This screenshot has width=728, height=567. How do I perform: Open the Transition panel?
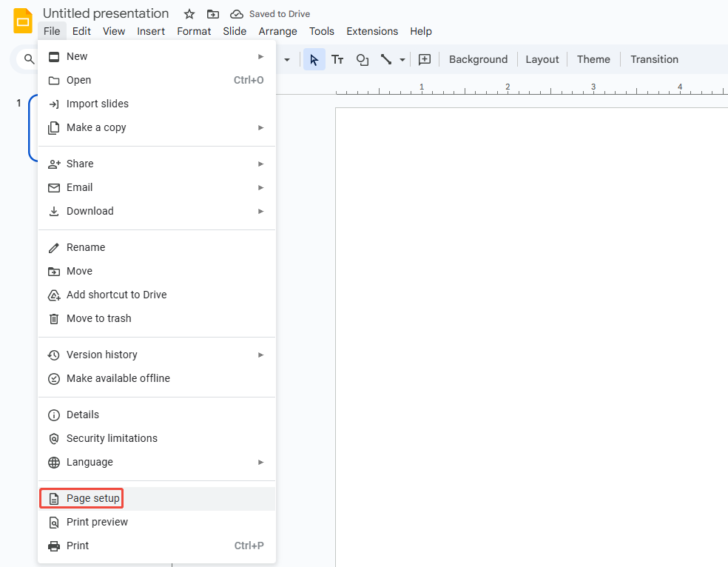(654, 59)
